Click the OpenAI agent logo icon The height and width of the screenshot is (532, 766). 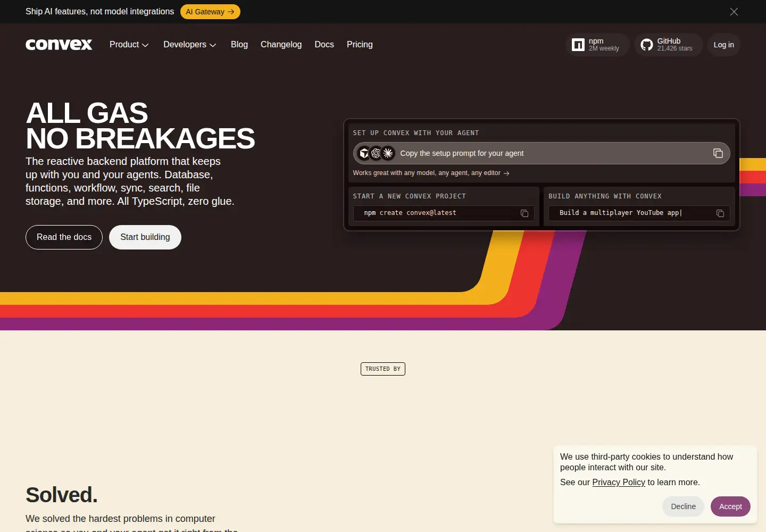click(376, 153)
